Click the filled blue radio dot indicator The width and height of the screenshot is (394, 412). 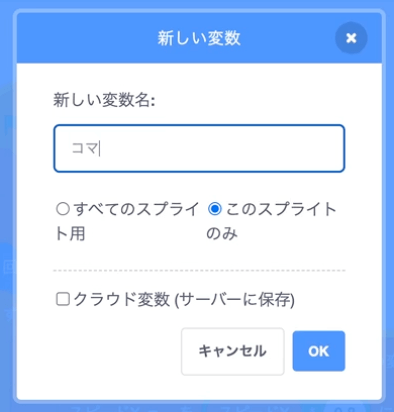pyautogui.click(x=215, y=209)
